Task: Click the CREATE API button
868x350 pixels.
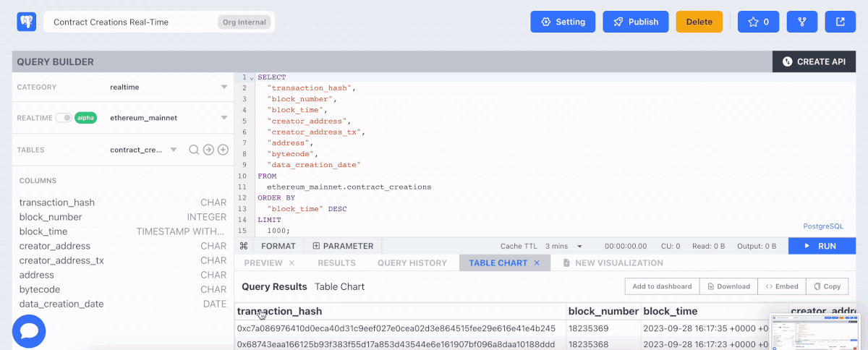Action: point(814,61)
